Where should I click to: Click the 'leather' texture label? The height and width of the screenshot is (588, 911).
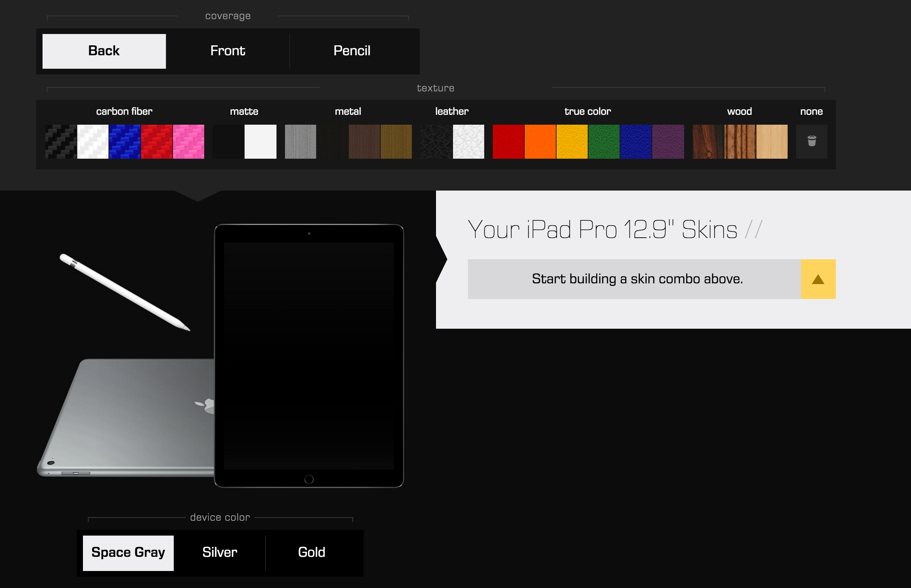(452, 112)
